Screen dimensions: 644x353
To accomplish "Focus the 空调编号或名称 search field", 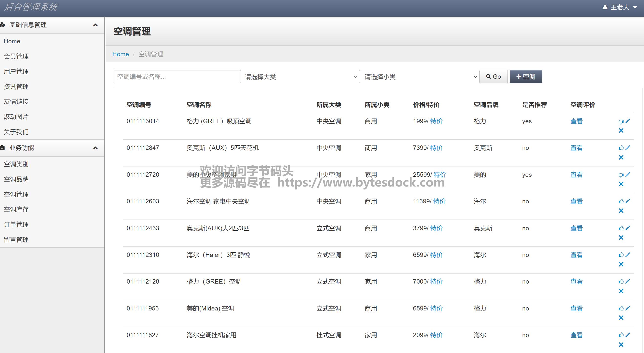I will tap(177, 77).
